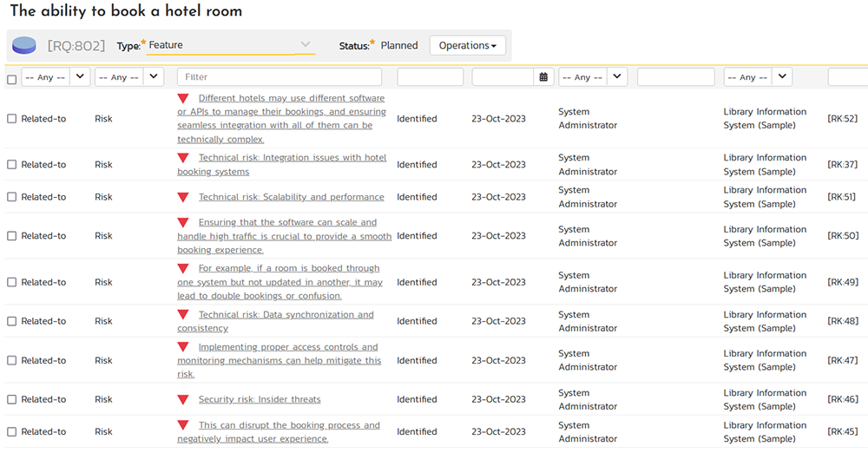
Task: Click red risk icon for Data synchronization row
Action: click(x=183, y=315)
